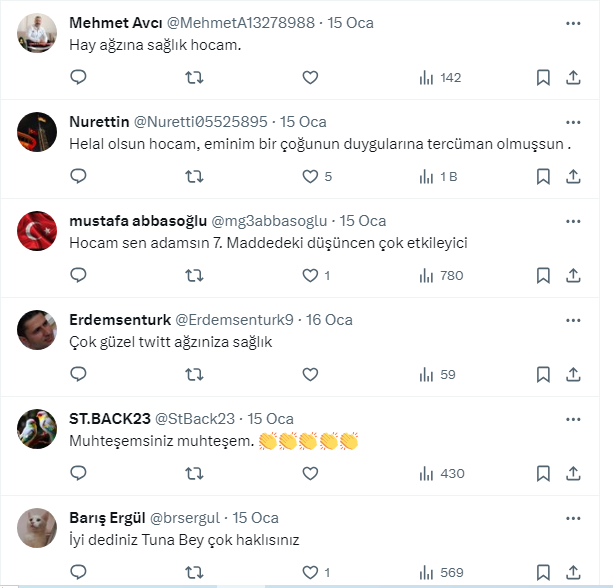Screen dimensions: 613x588
Task: Bookmark Erdemsenturk's tweet
Action: [x=543, y=374]
